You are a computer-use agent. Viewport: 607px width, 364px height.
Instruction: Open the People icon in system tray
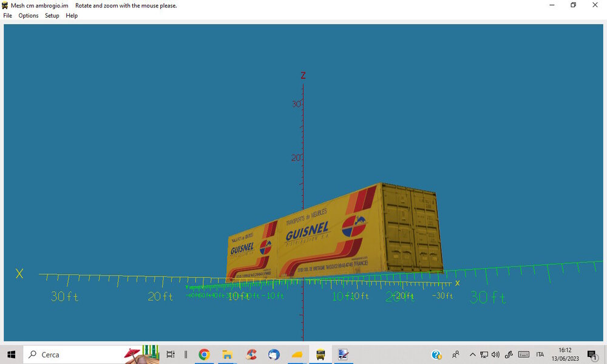pos(456,354)
